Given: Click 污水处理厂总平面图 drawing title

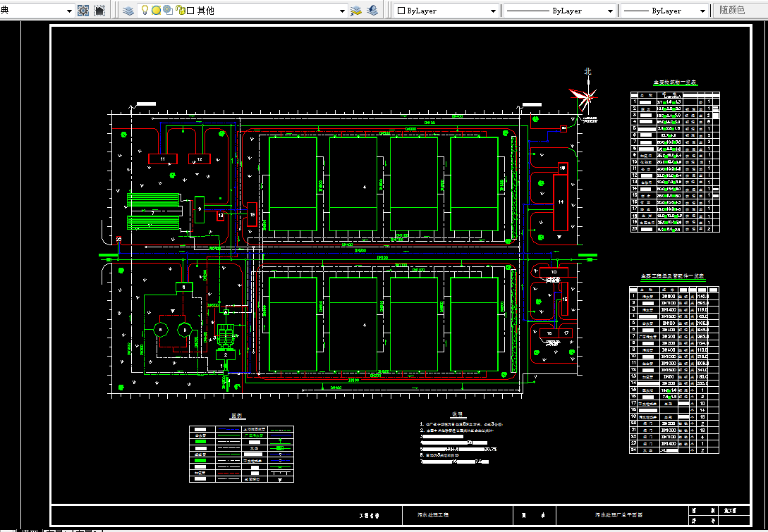Looking at the screenshot, I should click(x=618, y=515).
